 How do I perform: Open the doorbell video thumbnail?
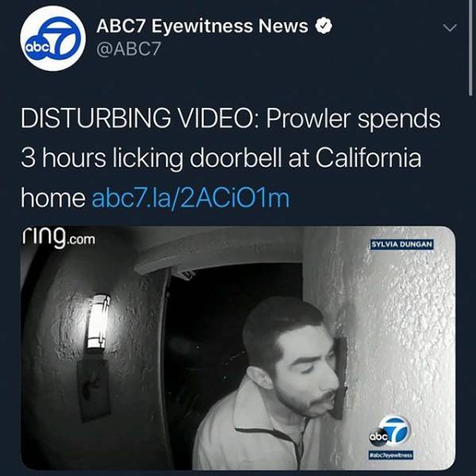click(x=238, y=348)
